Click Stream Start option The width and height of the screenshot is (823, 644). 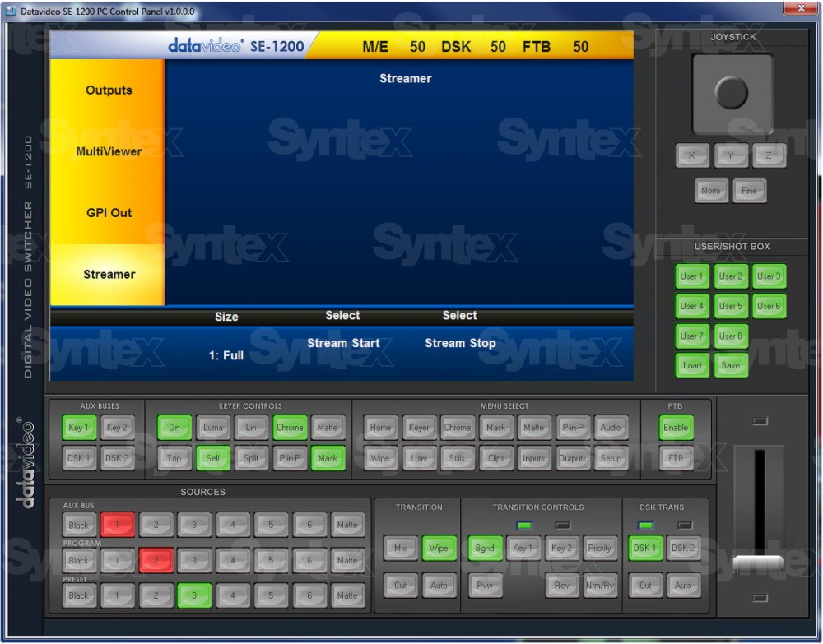coord(343,343)
